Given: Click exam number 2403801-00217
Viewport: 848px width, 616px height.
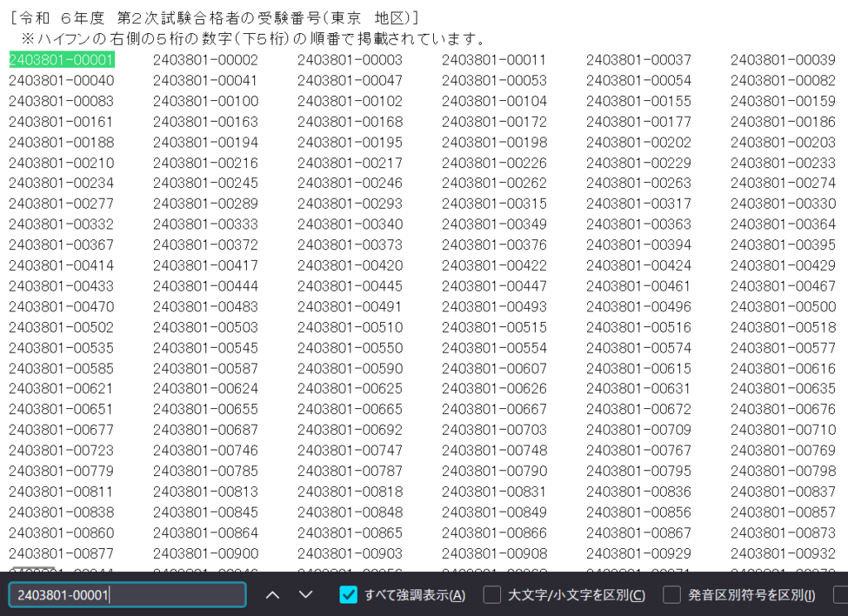Looking at the screenshot, I should [349, 163].
